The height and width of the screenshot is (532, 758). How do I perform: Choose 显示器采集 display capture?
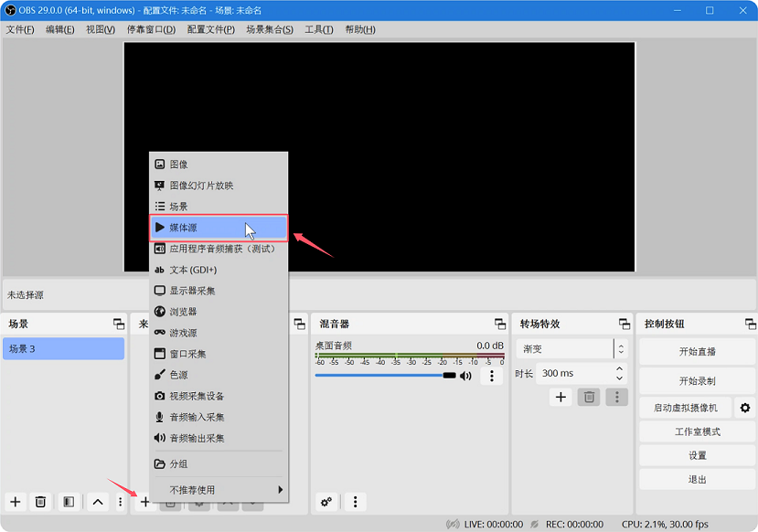click(219, 291)
